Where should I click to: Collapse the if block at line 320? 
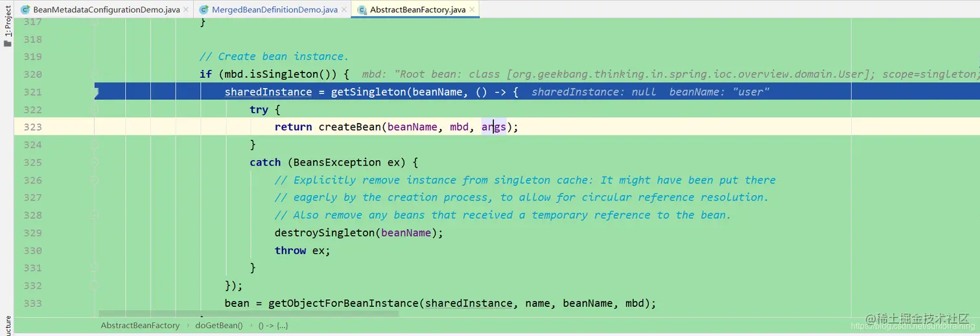click(x=95, y=74)
